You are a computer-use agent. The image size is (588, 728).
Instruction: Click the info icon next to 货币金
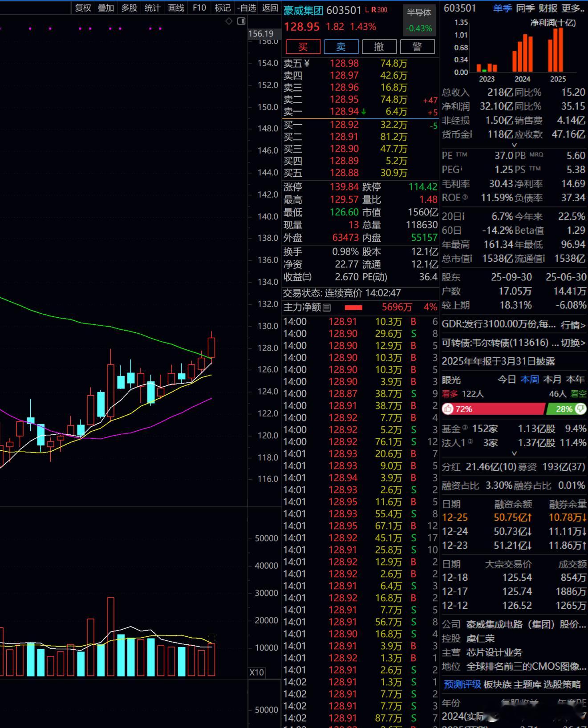[470, 134]
